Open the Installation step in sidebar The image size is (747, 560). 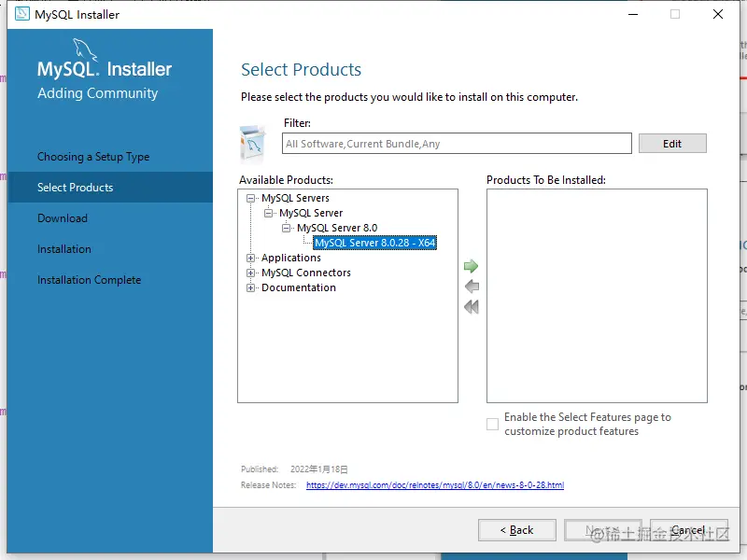[x=64, y=249]
